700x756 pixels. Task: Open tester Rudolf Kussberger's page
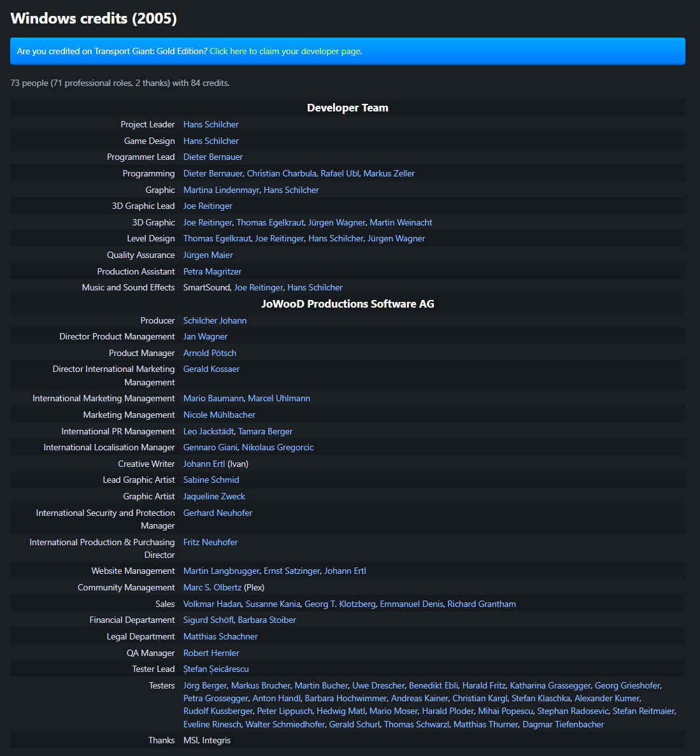point(218,711)
